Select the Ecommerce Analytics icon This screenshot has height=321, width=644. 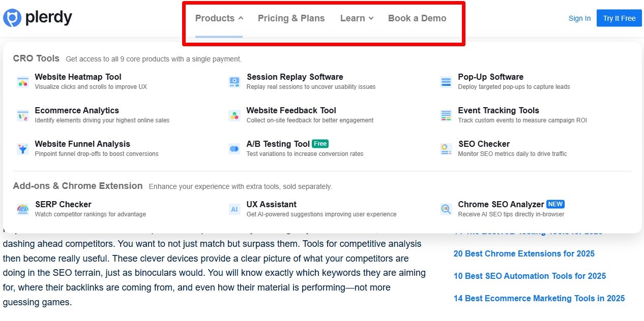tap(22, 115)
